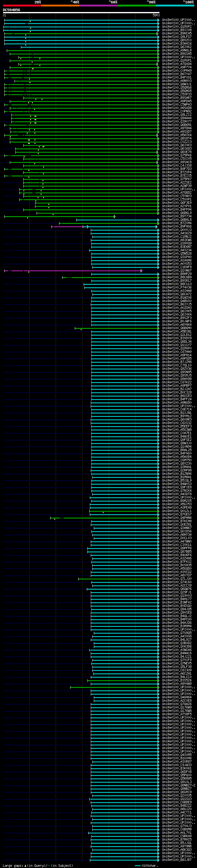The height and width of the screenshot is (868, 197).
Task: Click the UniRef100_Q6B6M0 label
Action: [176, 328]
